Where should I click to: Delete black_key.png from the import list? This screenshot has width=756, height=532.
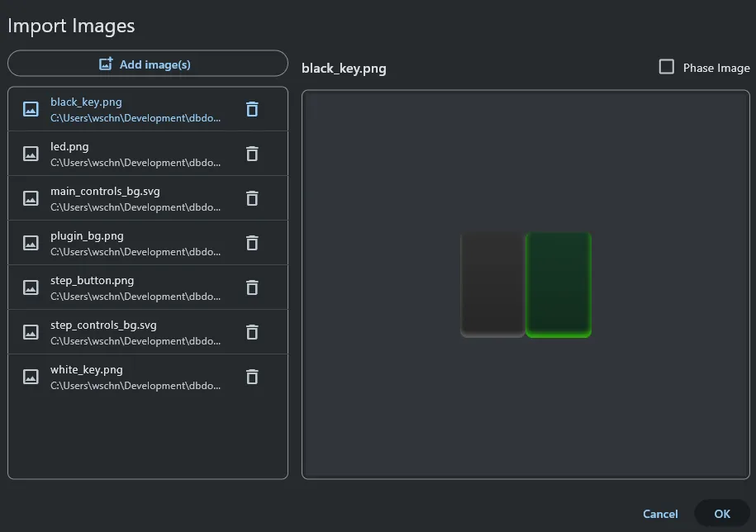[252, 109]
